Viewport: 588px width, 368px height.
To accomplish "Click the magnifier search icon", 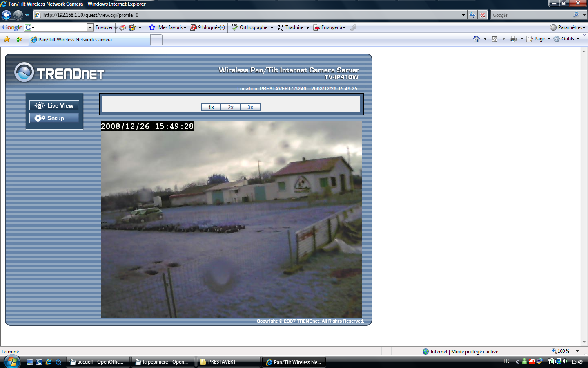I will (576, 15).
